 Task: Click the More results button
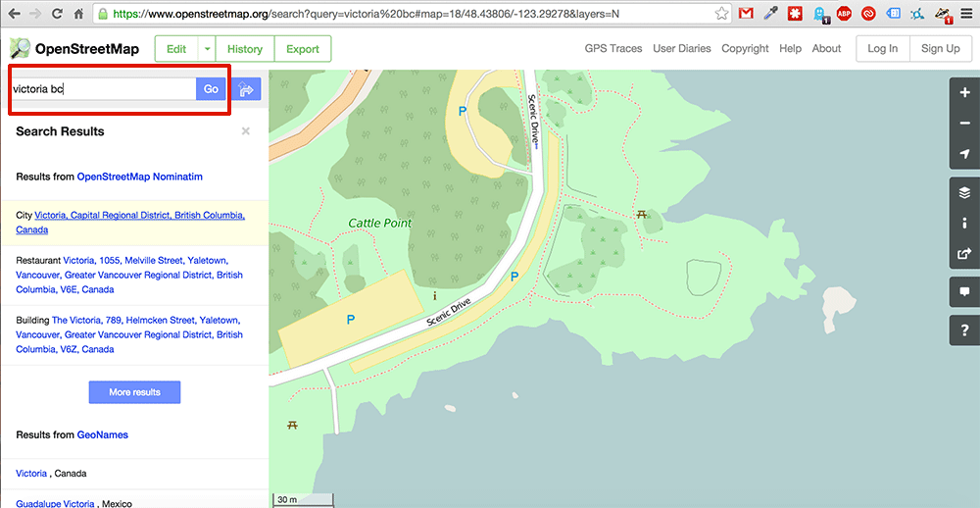[x=134, y=392]
